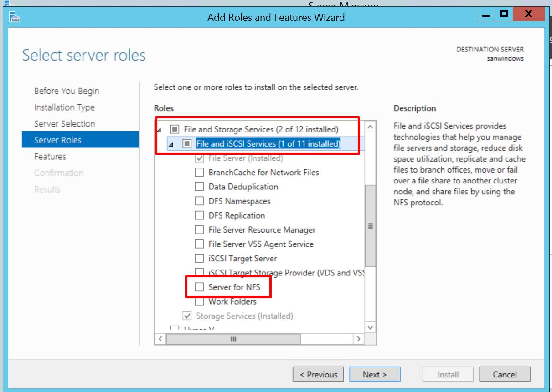Enable the iSCSI Target Server role
Image resolution: width=552 pixels, height=392 pixels.
(199, 259)
